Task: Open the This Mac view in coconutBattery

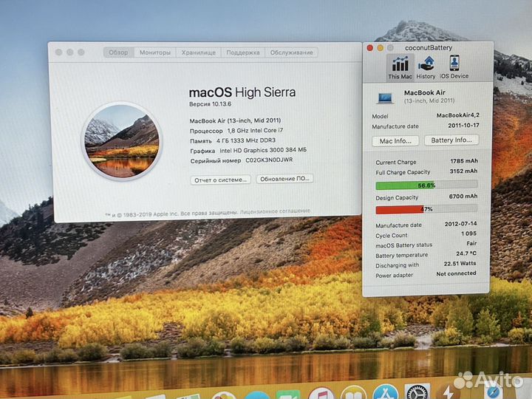Action: point(400,67)
